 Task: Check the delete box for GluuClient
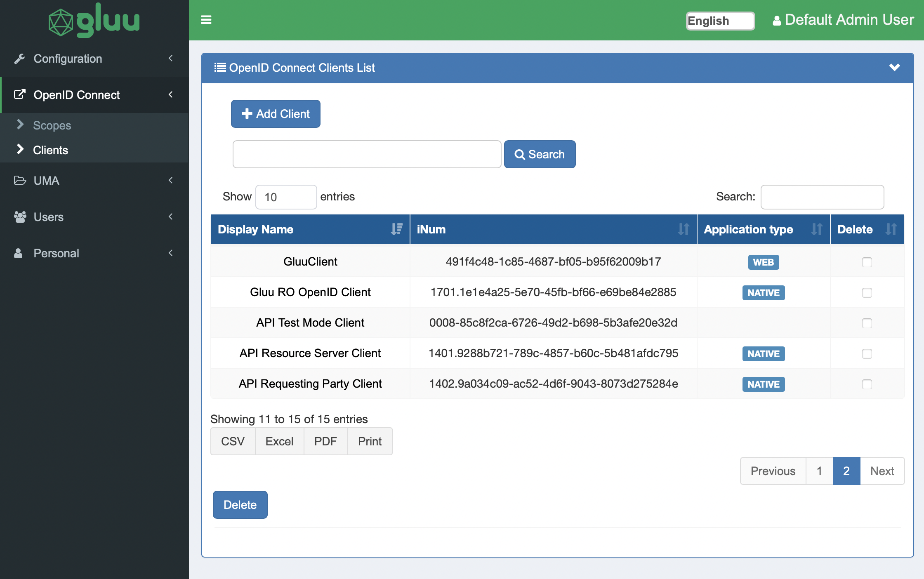[x=867, y=262]
